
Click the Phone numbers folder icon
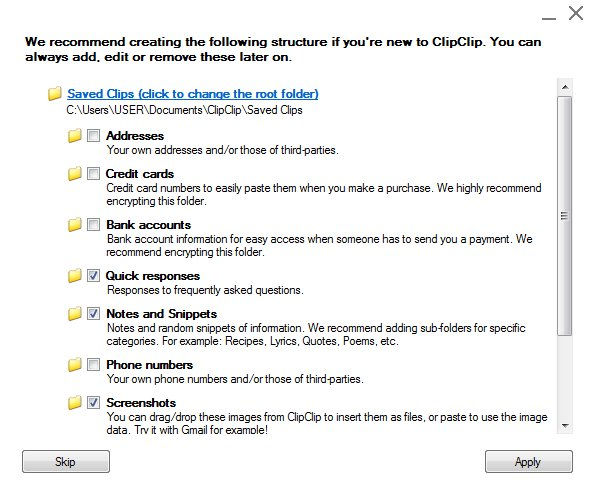[x=75, y=365]
